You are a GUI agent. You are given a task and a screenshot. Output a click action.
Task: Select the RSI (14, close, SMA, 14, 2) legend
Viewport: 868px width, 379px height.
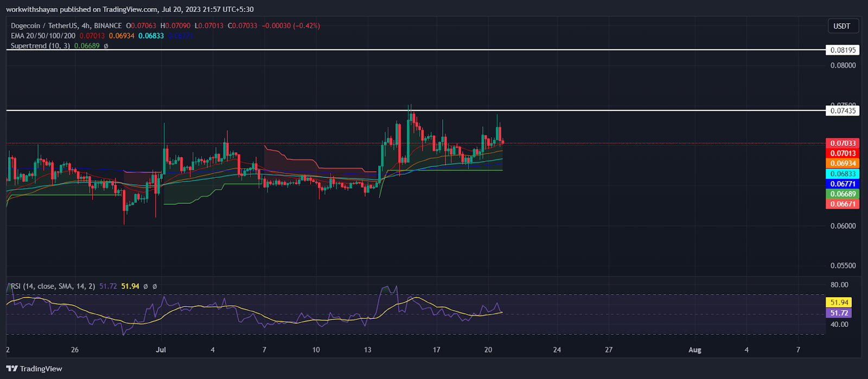pyautogui.click(x=54, y=286)
